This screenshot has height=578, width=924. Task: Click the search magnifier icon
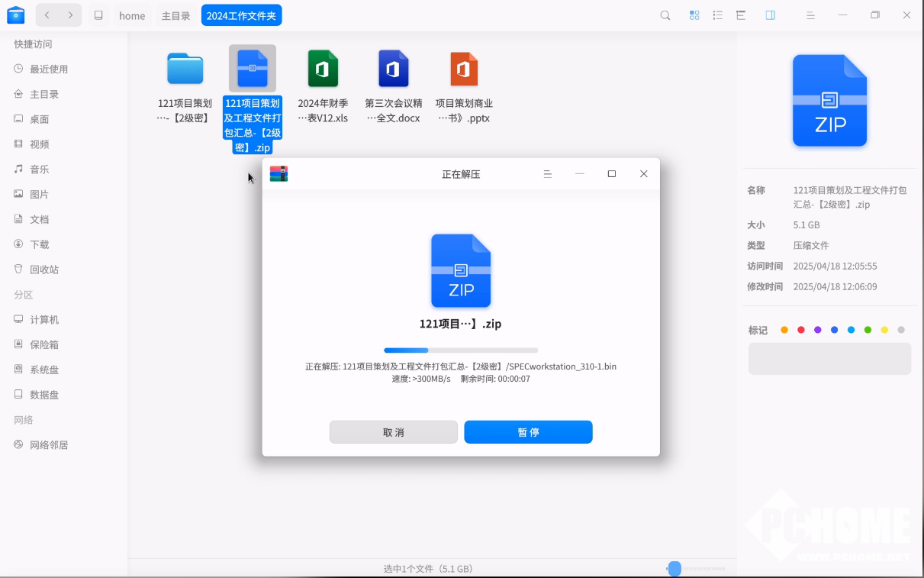tap(665, 15)
